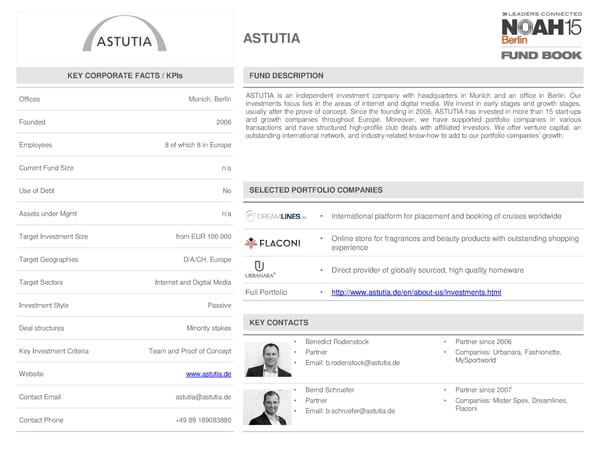Click the ASTUTIA page title text
600x450 pixels.
pos(271,39)
